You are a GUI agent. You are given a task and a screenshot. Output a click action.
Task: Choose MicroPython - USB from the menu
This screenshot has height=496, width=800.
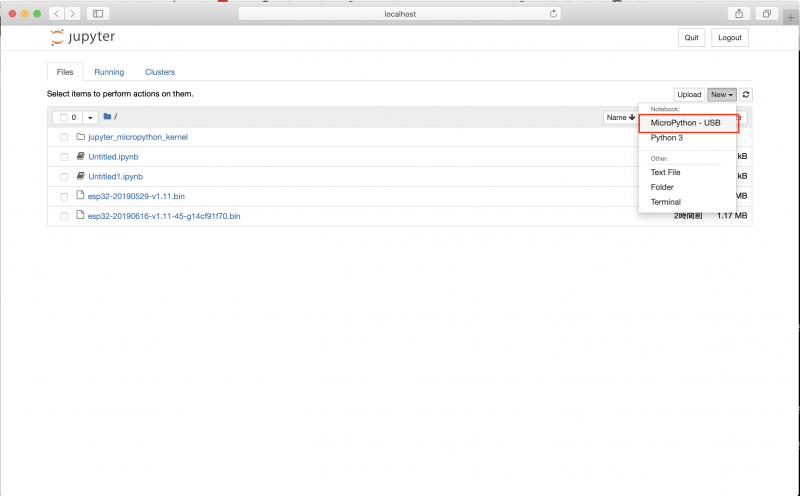click(685, 123)
